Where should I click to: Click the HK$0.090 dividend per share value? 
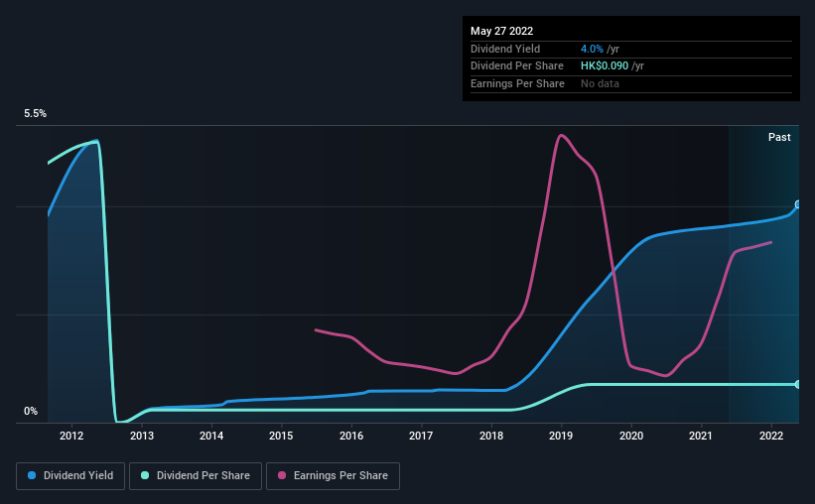[x=605, y=66]
